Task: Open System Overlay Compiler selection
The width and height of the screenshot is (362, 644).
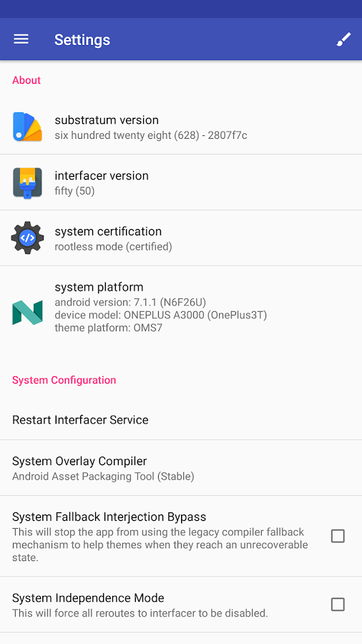Action: [181, 468]
